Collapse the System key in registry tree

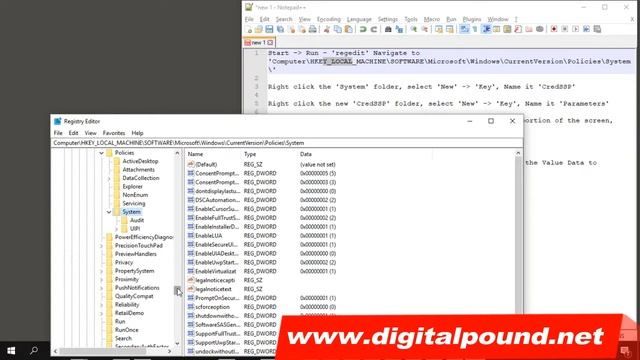click(109, 212)
